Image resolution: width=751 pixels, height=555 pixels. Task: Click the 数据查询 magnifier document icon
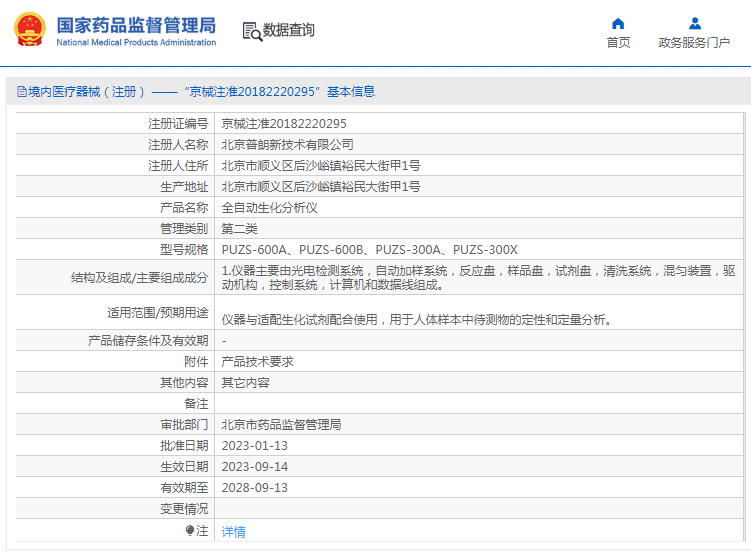(252, 32)
